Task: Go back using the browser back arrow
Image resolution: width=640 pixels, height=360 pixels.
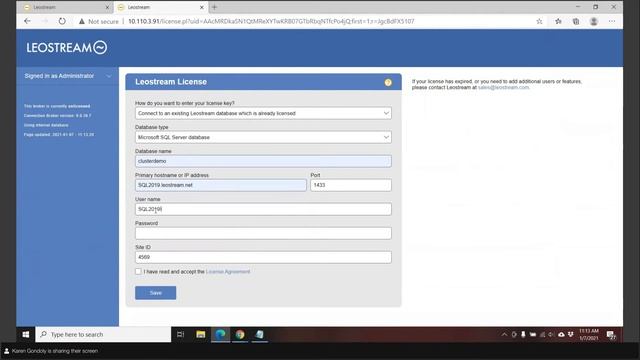Action: 27,21
